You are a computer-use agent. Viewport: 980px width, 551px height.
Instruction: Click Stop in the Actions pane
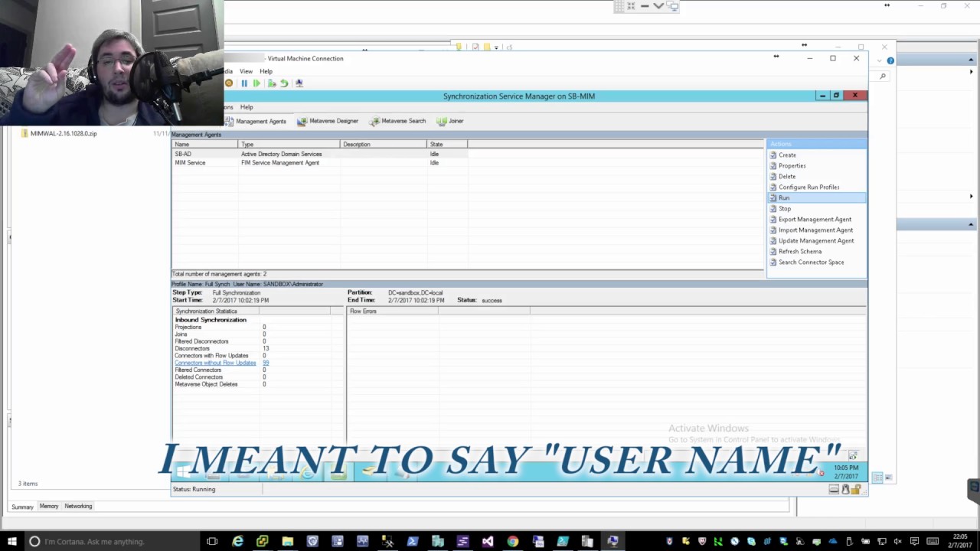coord(785,209)
